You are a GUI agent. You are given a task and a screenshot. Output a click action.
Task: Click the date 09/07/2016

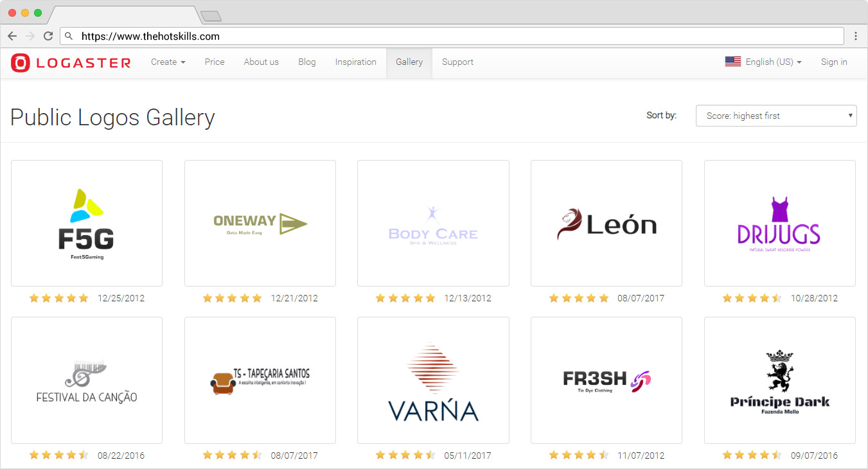point(814,456)
